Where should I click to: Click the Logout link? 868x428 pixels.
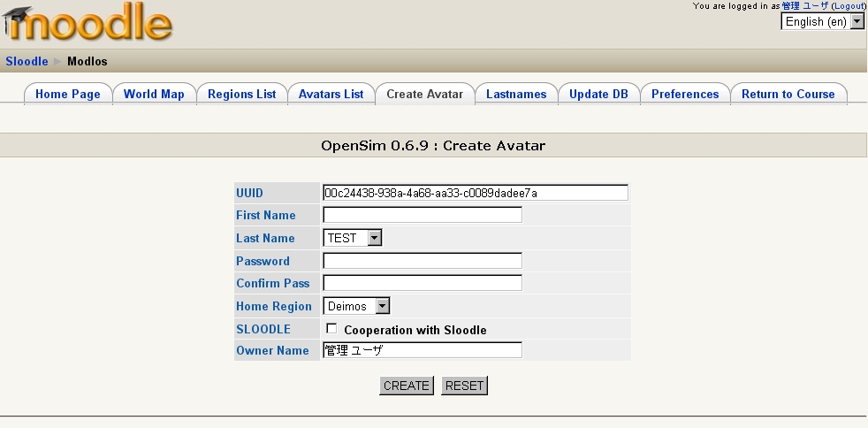848,6
